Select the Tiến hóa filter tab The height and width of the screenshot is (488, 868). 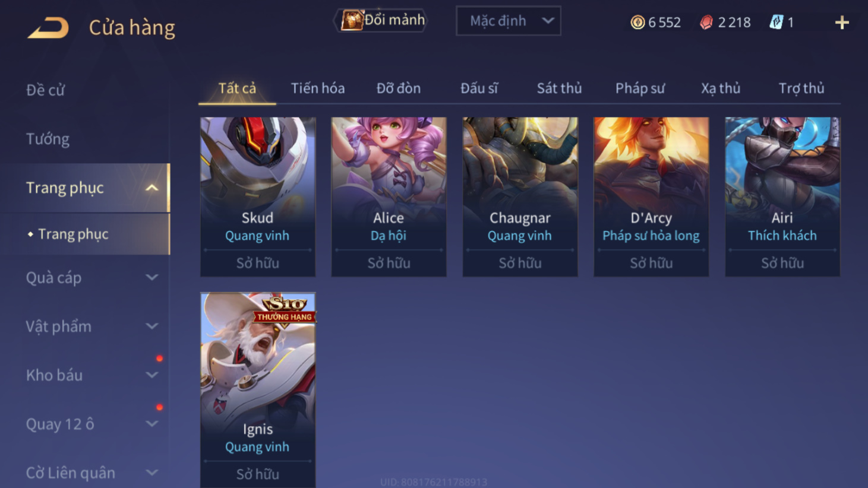point(318,88)
